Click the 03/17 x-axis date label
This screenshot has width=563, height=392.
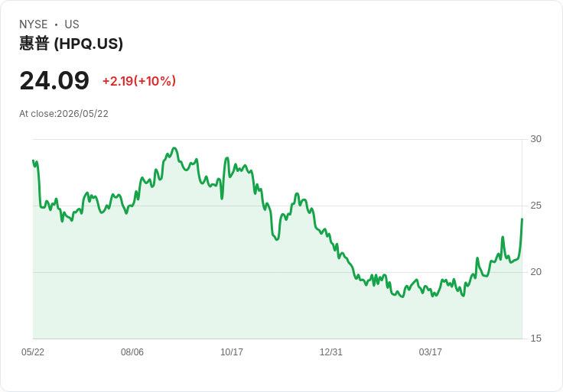pos(430,352)
